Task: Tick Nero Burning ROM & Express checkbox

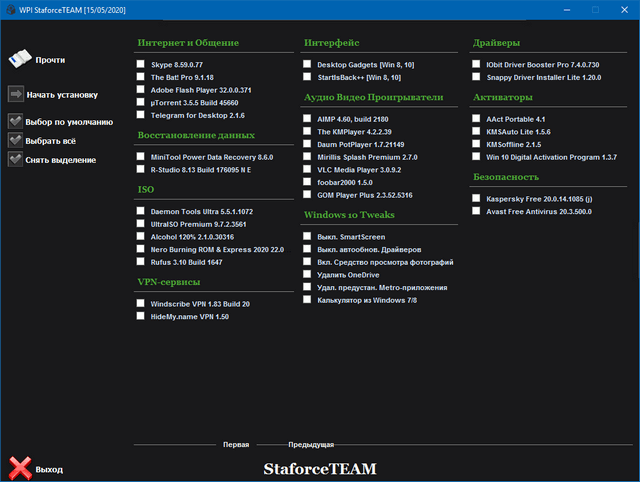Action: 140,249
